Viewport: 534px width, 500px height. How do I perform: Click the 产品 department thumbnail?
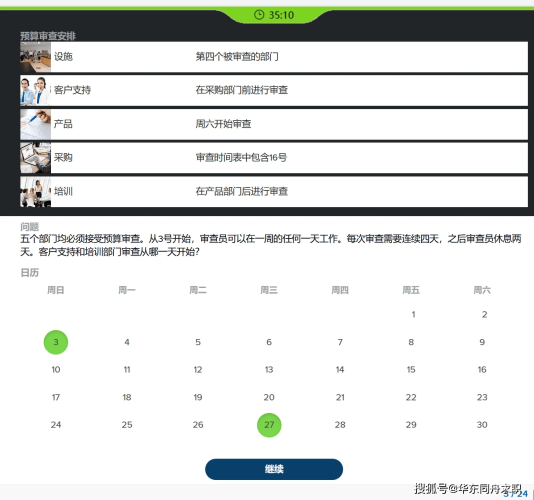coord(35,124)
